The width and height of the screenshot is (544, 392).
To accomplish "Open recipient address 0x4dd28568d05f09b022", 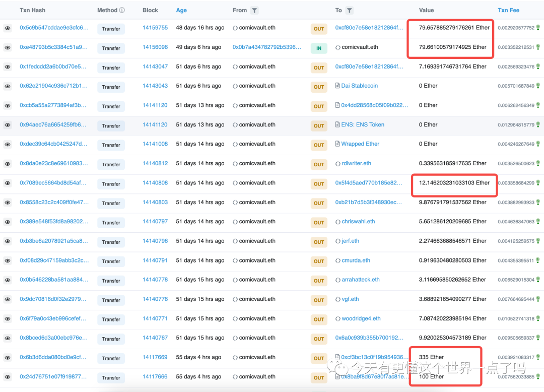I will 375,105.
